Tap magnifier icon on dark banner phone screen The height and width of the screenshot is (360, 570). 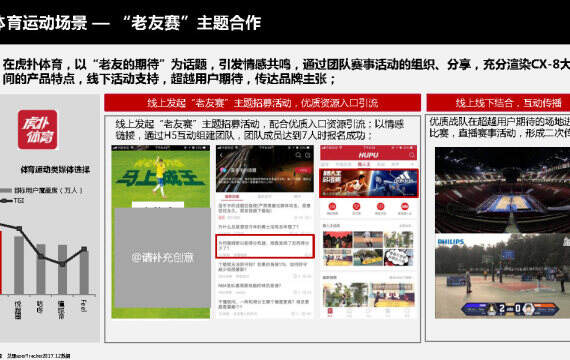(298, 155)
